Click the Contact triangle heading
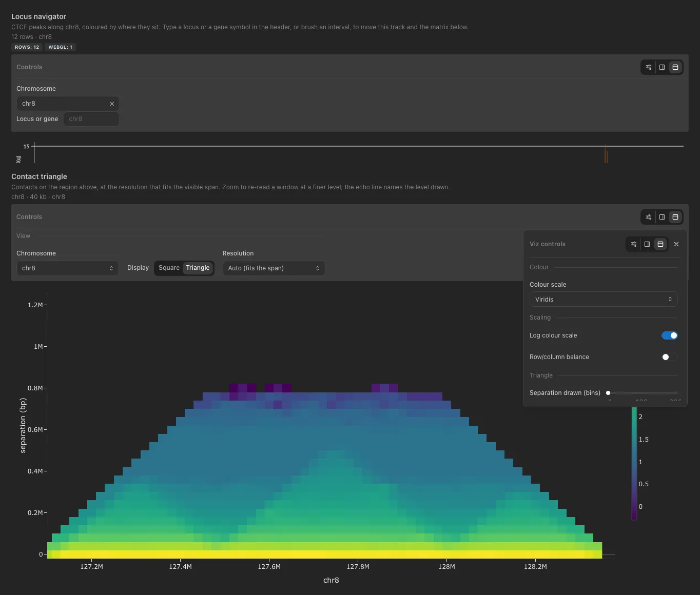Viewport: 700px width, 595px height. [39, 176]
